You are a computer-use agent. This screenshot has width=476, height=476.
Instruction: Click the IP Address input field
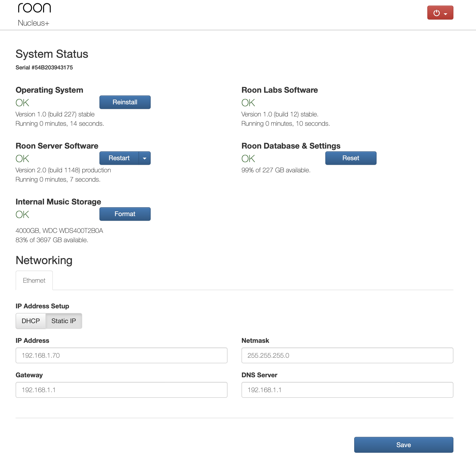coord(121,355)
